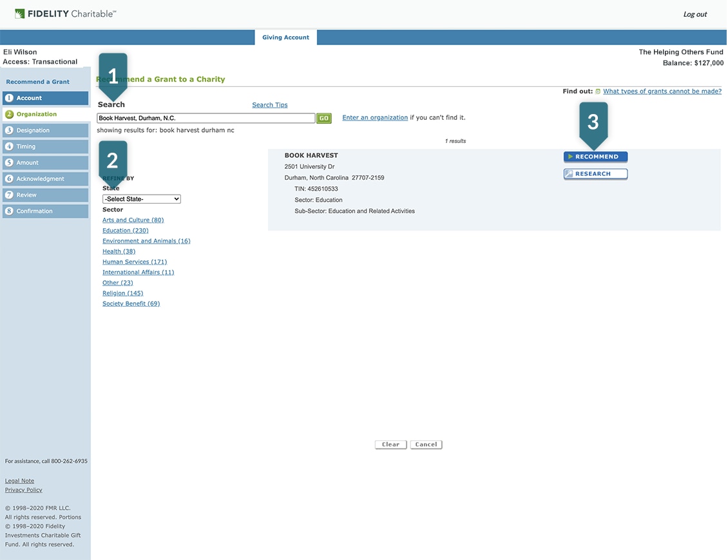Viewport: 728px width, 560px height.
Task: Go to step 8 Confirmation
Action: point(46,211)
